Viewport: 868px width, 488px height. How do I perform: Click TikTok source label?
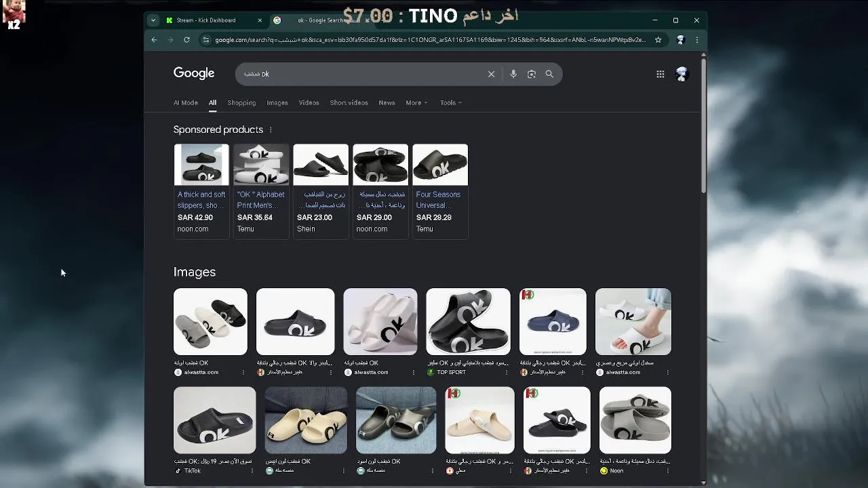click(193, 470)
